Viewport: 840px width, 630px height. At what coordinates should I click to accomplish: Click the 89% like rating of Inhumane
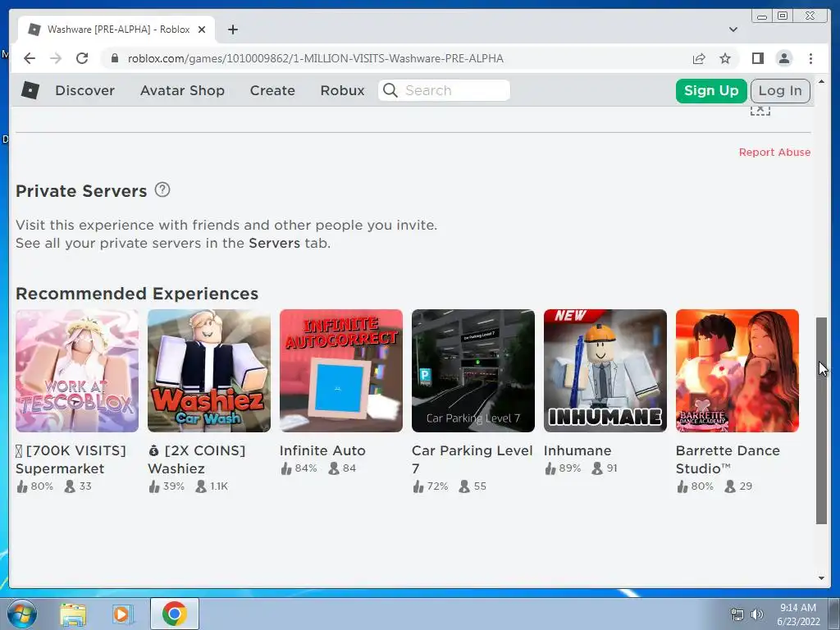563,468
